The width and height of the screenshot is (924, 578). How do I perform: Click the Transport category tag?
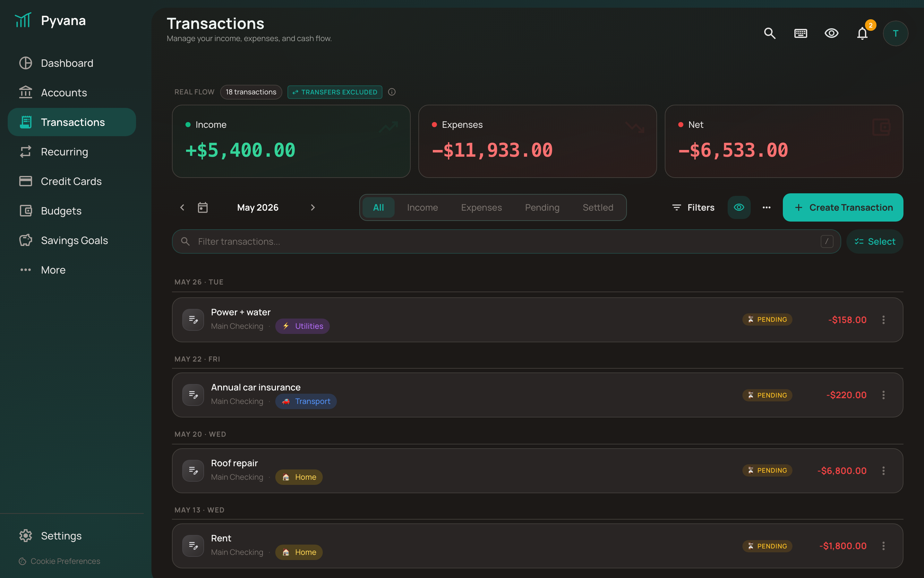click(306, 401)
